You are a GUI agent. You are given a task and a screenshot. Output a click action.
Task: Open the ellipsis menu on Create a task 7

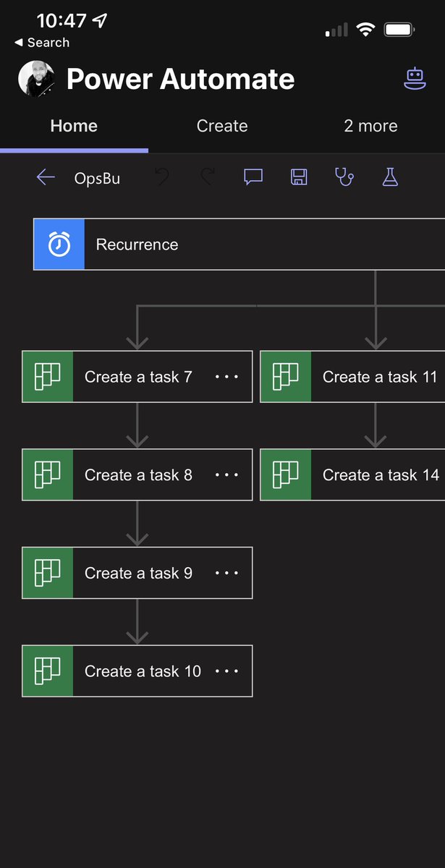(226, 377)
